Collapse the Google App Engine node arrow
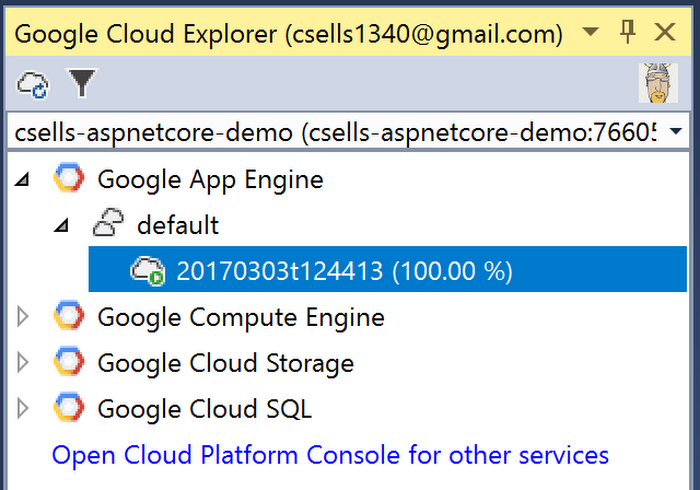The image size is (700, 490). 22,179
